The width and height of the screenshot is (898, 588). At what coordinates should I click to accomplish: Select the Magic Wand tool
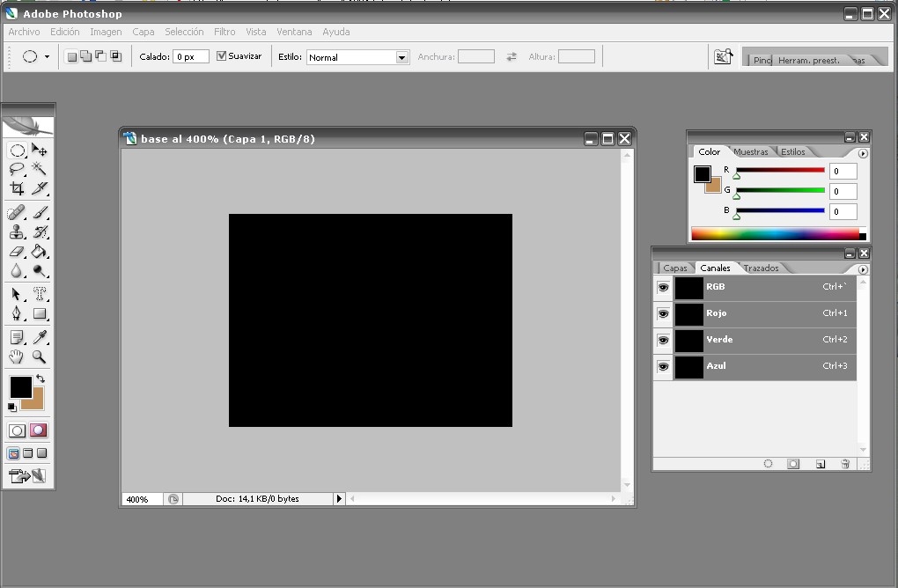pyautogui.click(x=39, y=169)
